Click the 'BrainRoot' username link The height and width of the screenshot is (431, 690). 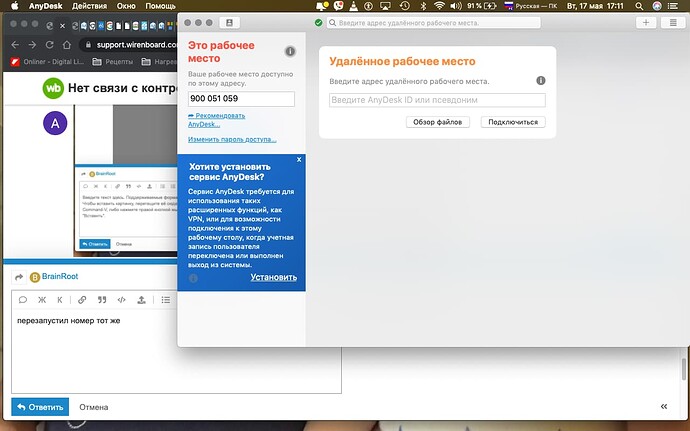click(60, 276)
